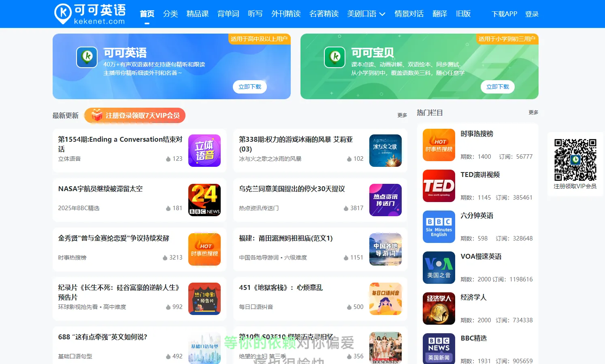605x364 pixels.
Task: Open the 立体语音 thumbnail icon
Action: [x=205, y=151]
